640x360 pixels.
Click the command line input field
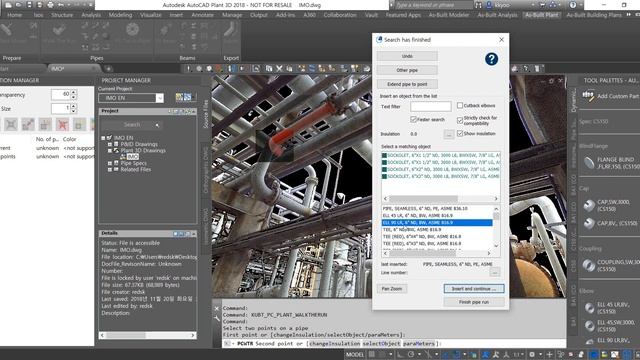click(394, 344)
